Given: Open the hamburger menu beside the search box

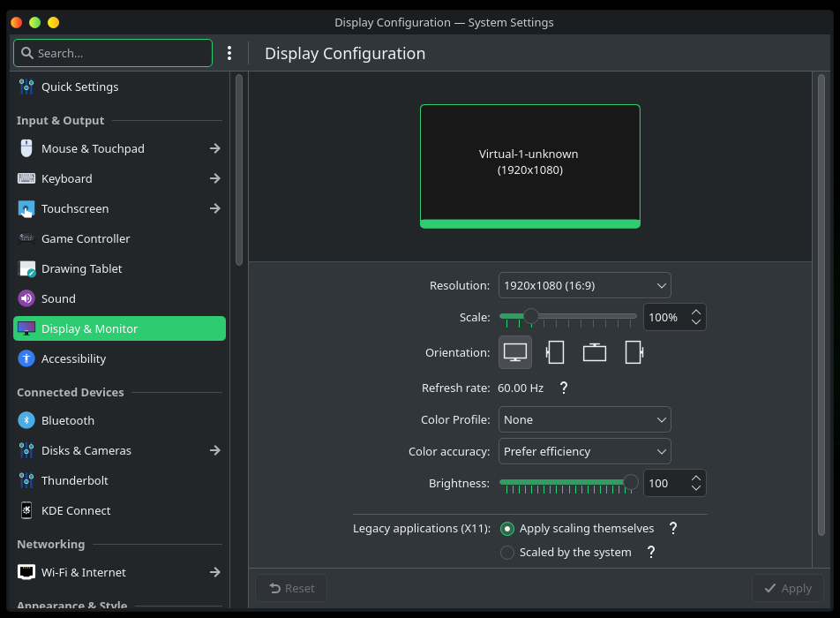Looking at the screenshot, I should 229,53.
